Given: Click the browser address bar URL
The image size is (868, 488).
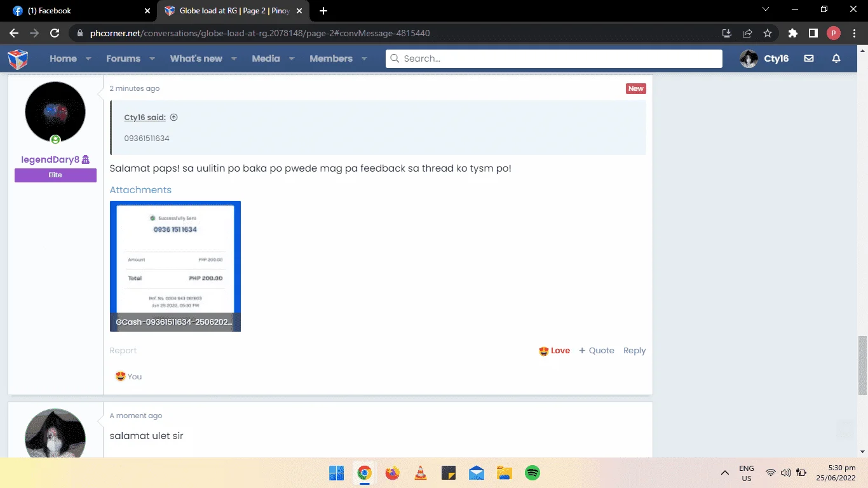Looking at the screenshot, I should [260, 33].
